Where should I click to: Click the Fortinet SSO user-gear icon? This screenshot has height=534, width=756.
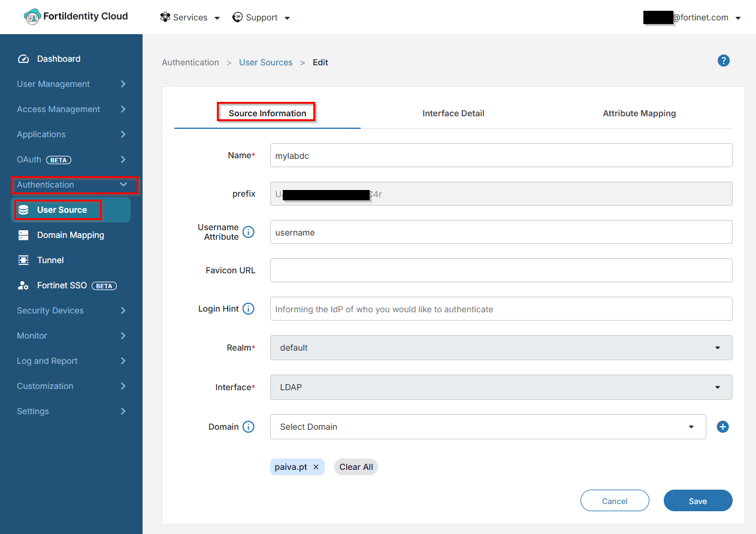[23, 285]
